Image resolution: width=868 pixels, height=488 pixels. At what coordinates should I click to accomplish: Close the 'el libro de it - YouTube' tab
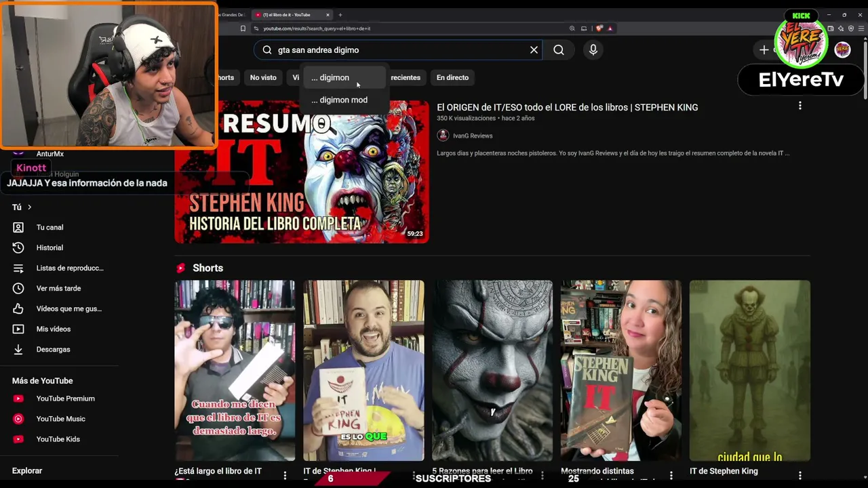328,15
